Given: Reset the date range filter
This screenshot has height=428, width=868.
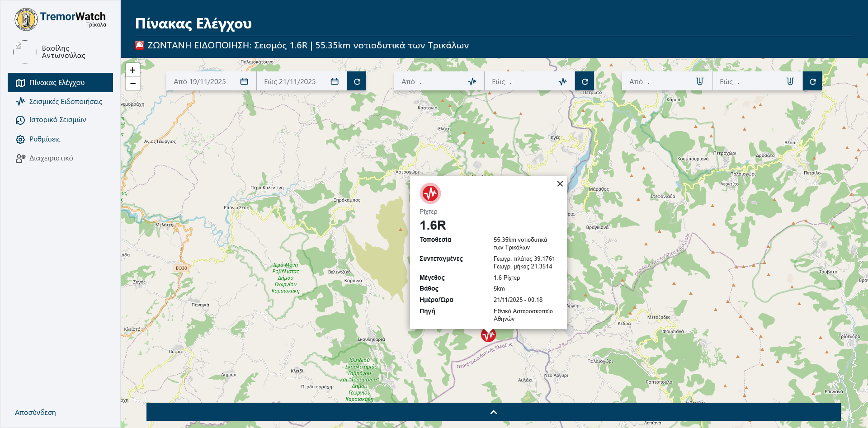Looking at the screenshot, I should pyautogui.click(x=357, y=82).
